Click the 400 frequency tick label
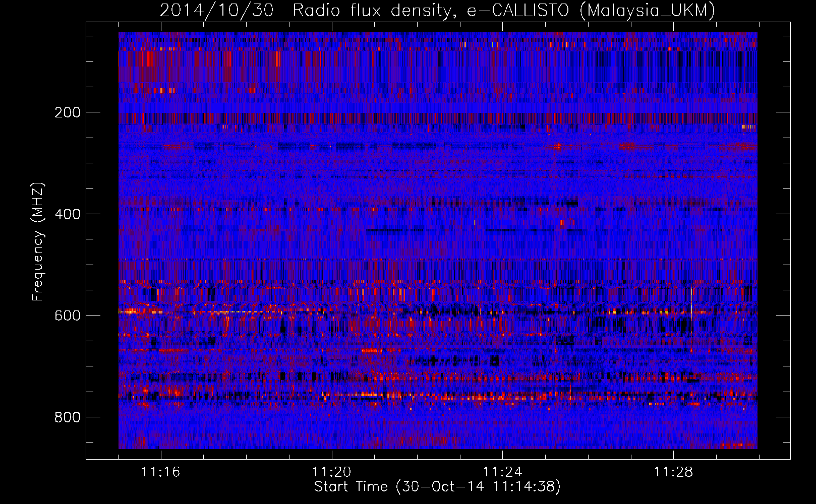Image resolution: width=816 pixels, height=504 pixels. coord(67,214)
